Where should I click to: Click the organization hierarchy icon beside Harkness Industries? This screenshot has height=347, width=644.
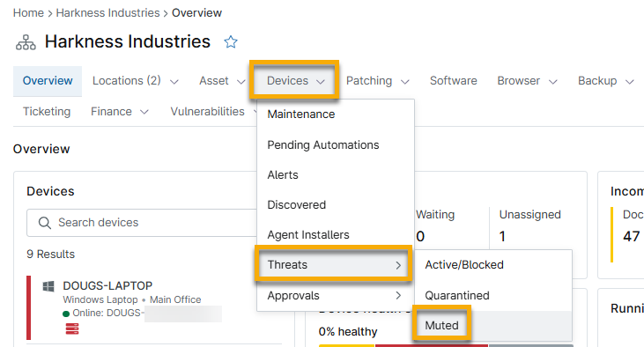point(26,42)
